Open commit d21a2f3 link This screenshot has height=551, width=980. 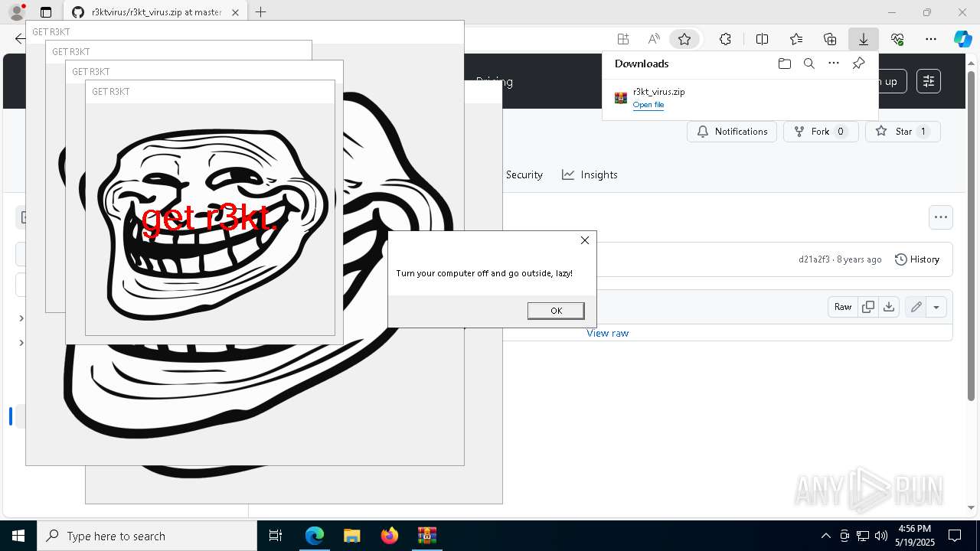[x=814, y=259]
